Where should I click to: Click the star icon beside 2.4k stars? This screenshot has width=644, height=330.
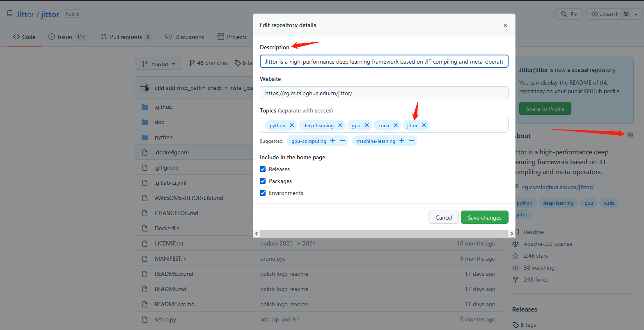516,256
